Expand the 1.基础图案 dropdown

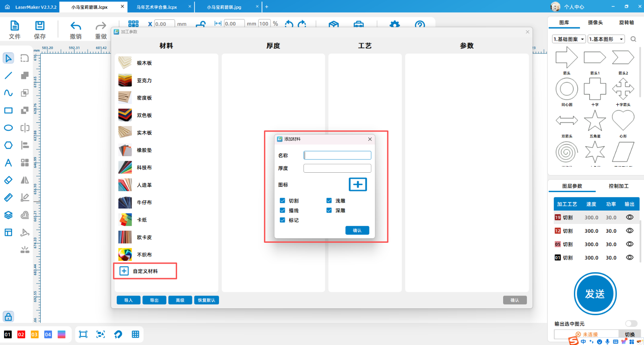[x=569, y=39]
